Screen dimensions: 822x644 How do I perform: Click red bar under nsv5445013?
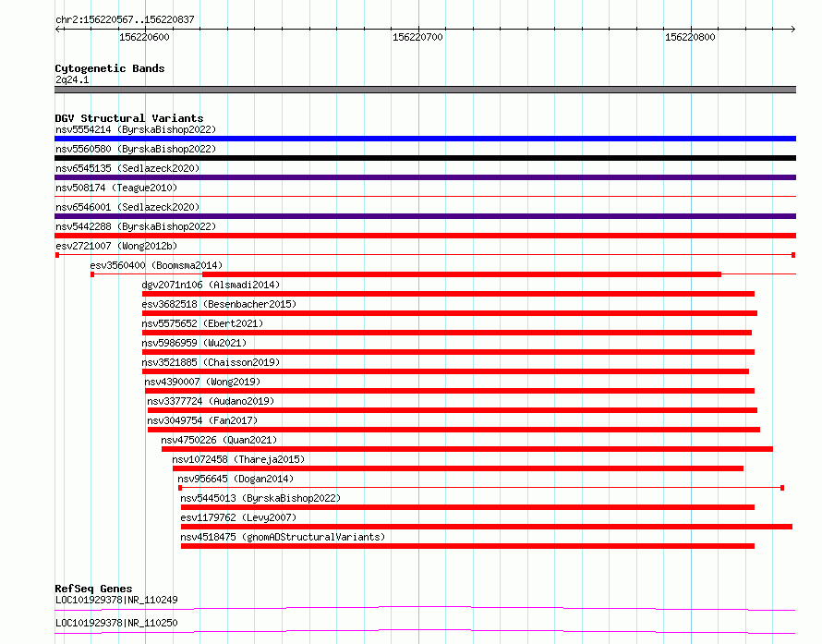click(467, 507)
